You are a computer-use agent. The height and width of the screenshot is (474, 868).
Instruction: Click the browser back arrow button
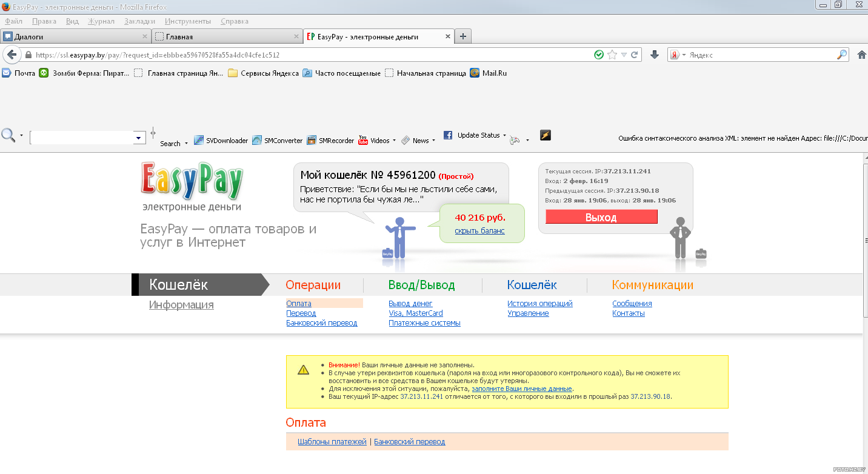click(x=10, y=55)
